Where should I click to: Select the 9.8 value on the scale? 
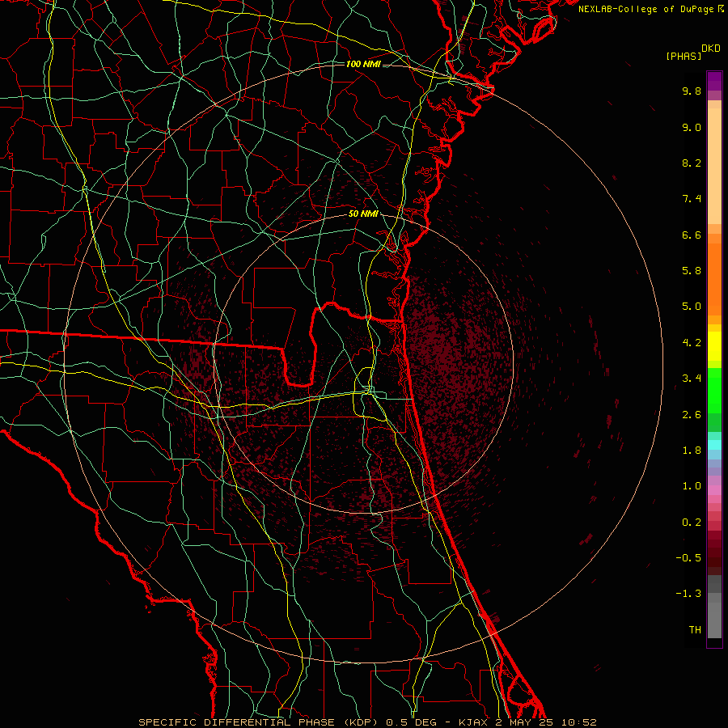click(692, 91)
